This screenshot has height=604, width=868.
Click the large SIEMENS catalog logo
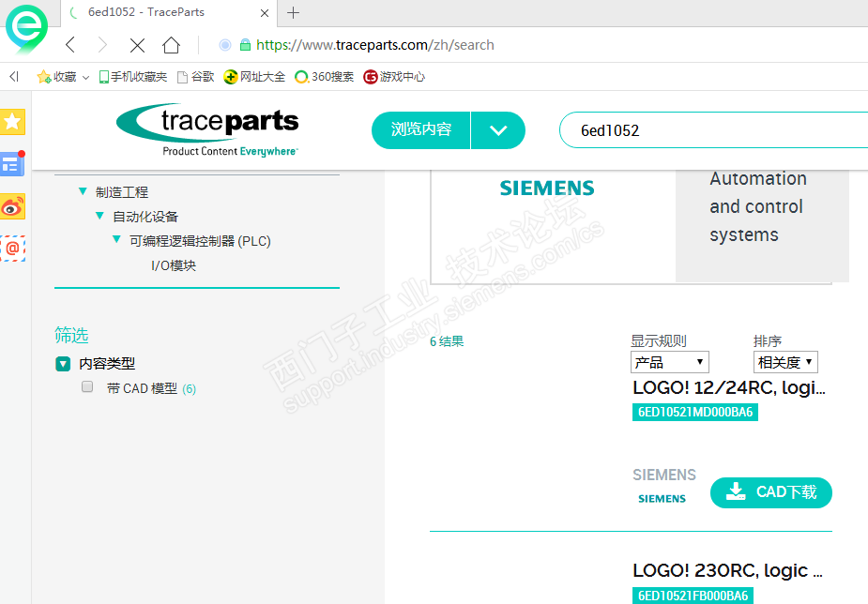547,189
